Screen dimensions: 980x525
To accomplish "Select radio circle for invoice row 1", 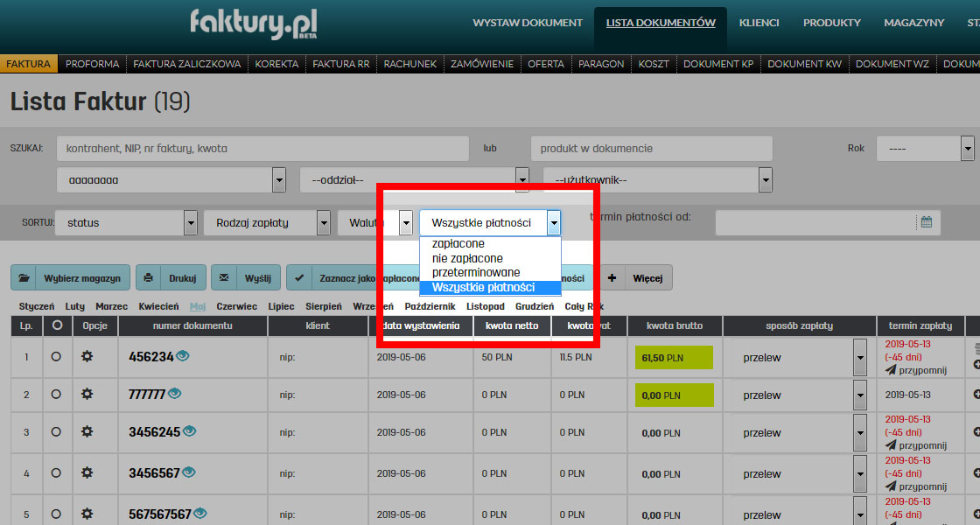I will (56, 357).
